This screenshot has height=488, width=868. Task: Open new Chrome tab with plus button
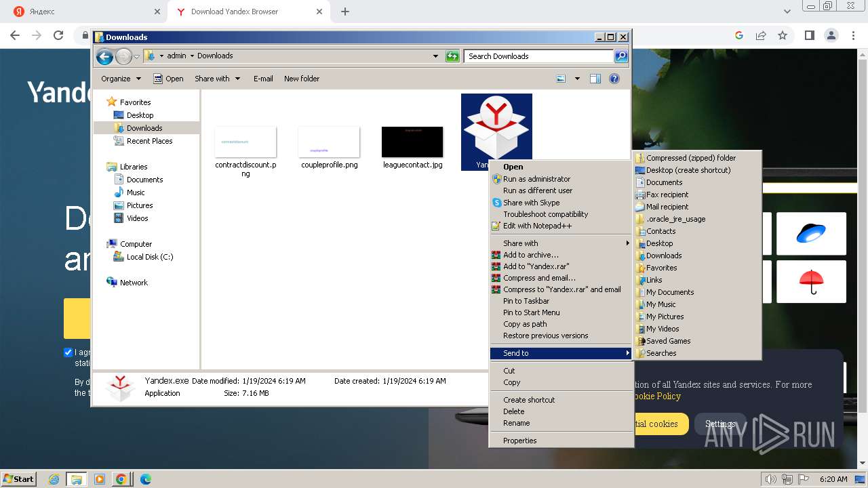coord(345,12)
